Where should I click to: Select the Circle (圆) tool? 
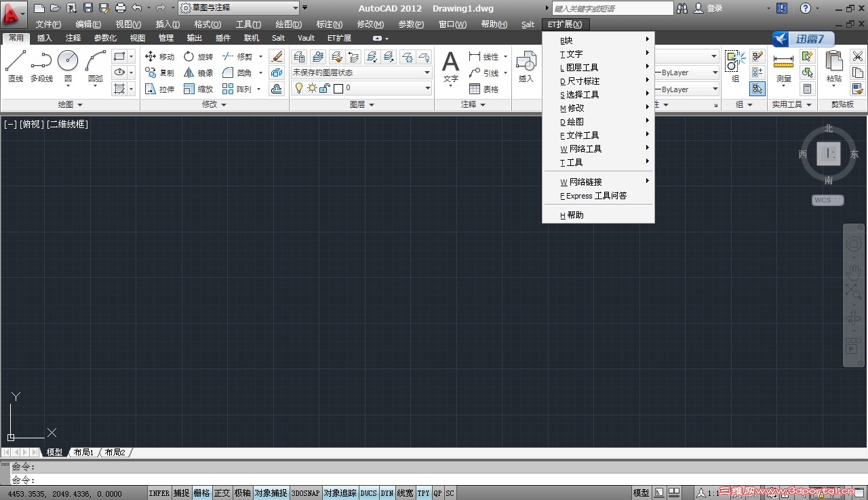(68, 67)
